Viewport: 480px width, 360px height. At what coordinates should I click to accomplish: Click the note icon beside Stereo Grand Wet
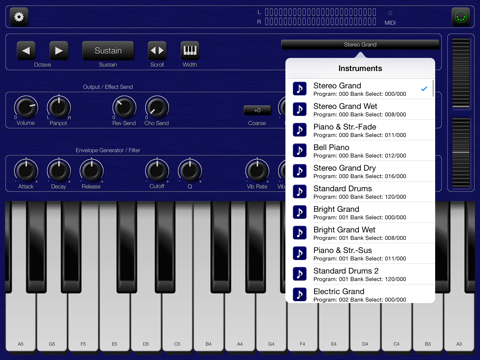coord(300,109)
